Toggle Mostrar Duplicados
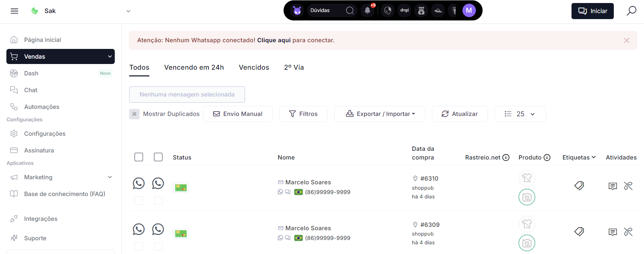This screenshot has width=644, height=254. click(x=134, y=114)
